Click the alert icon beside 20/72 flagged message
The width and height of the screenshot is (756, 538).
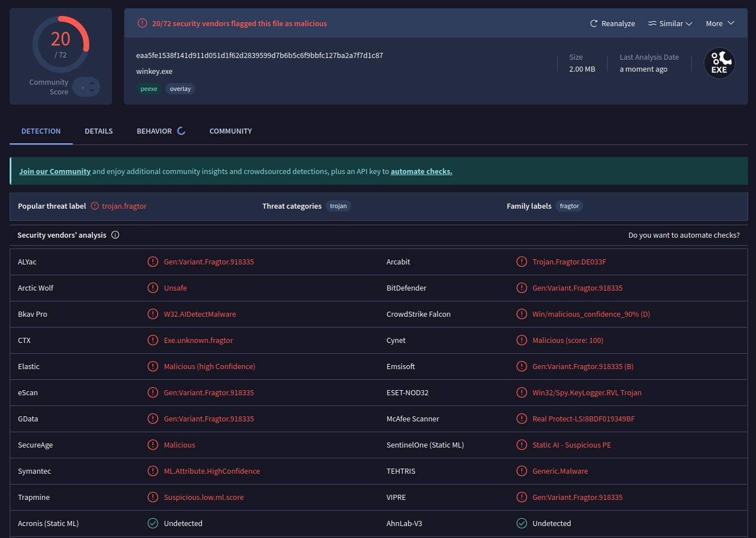(142, 23)
